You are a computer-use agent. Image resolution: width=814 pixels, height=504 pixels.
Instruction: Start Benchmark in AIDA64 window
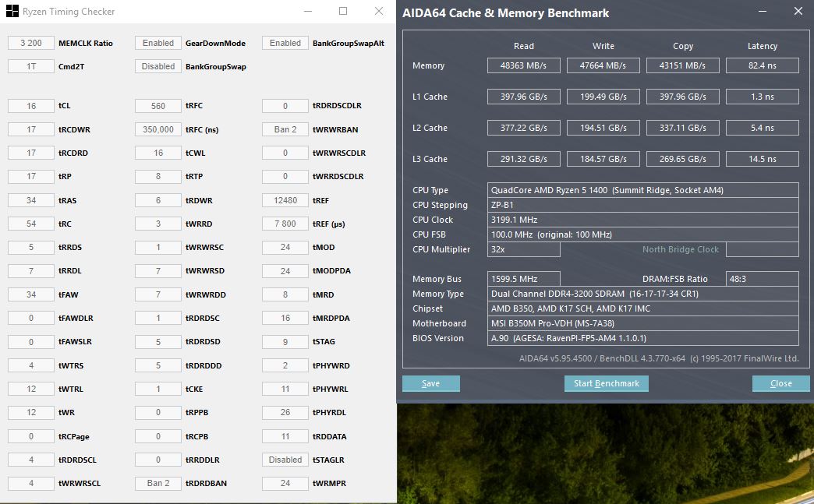607,383
